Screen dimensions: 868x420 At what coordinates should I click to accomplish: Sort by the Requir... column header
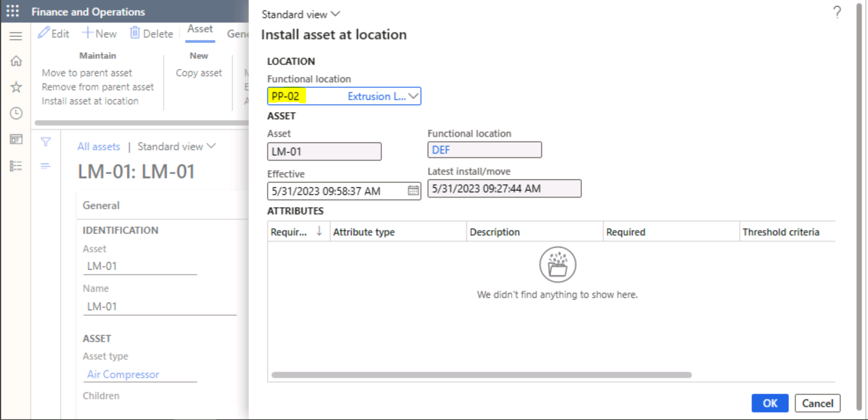[x=298, y=232]
